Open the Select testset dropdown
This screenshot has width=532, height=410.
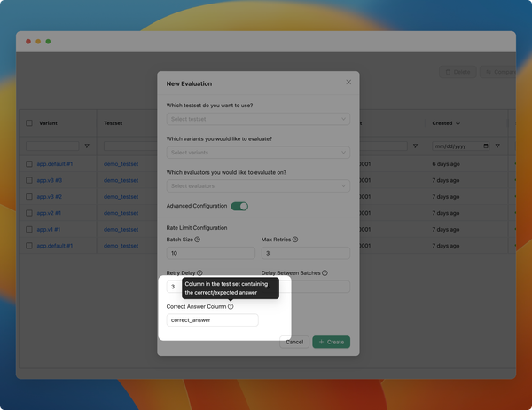tap(258, 119)
